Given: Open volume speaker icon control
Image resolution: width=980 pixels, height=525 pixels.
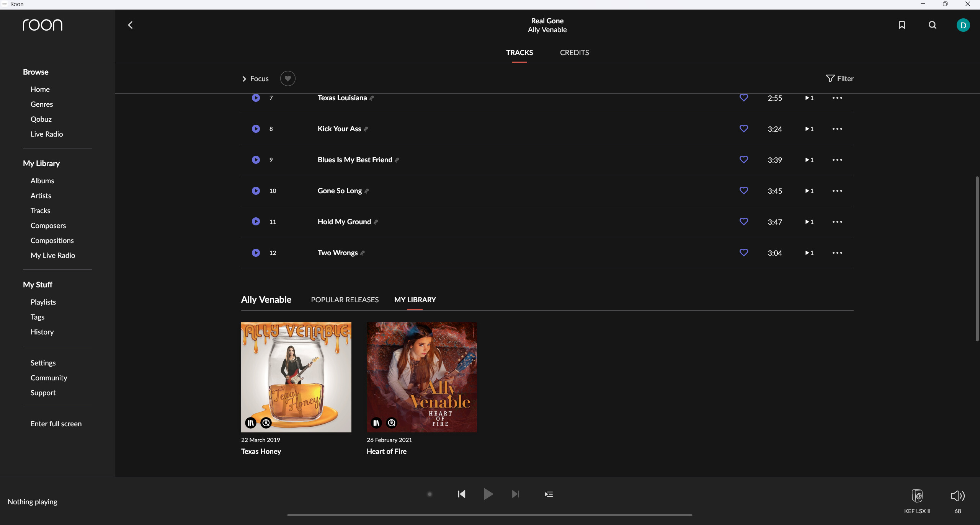Looking at the screenshot, I should point(957,496).
